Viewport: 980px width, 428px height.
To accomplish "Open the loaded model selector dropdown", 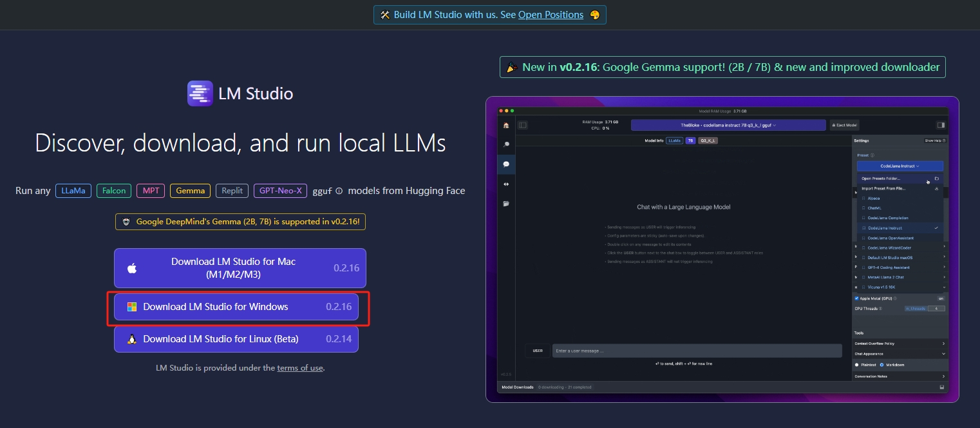I will 728,125.
